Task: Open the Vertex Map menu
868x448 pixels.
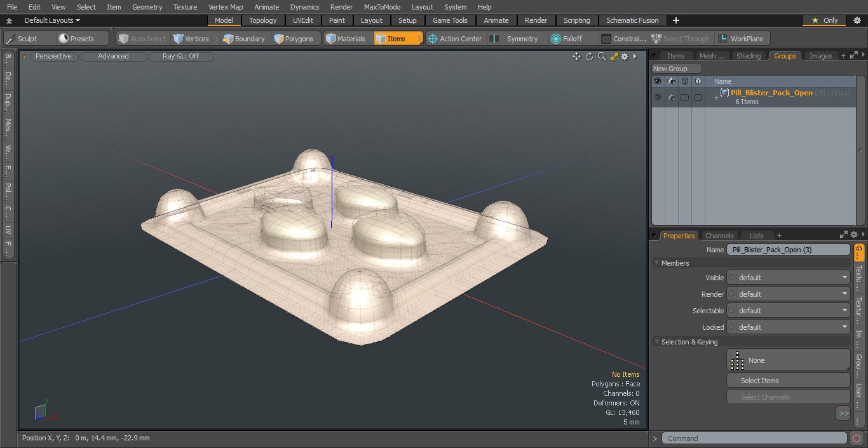Action: click(226, 7)
